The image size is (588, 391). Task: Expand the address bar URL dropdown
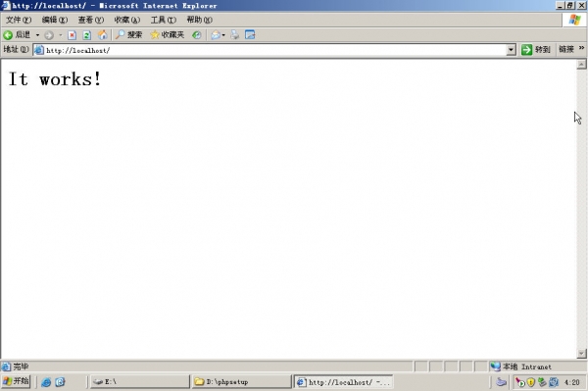[511, 50]
